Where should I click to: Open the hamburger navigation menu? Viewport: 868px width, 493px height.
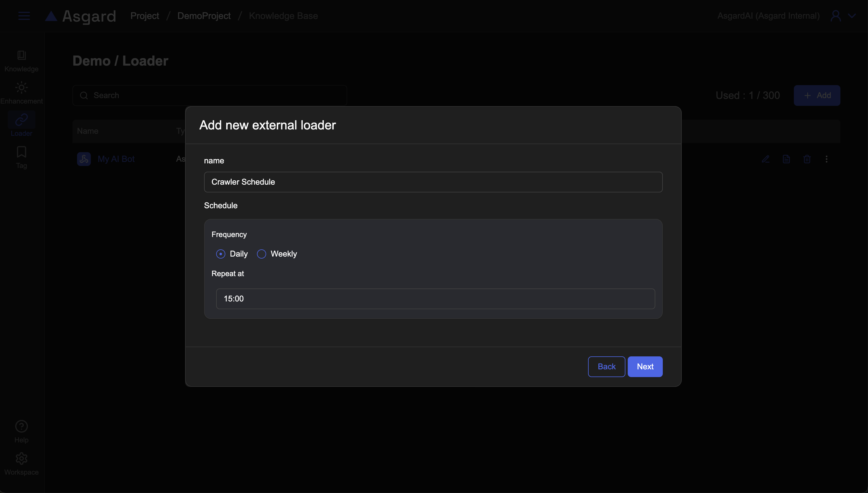[x=24, y=16]
